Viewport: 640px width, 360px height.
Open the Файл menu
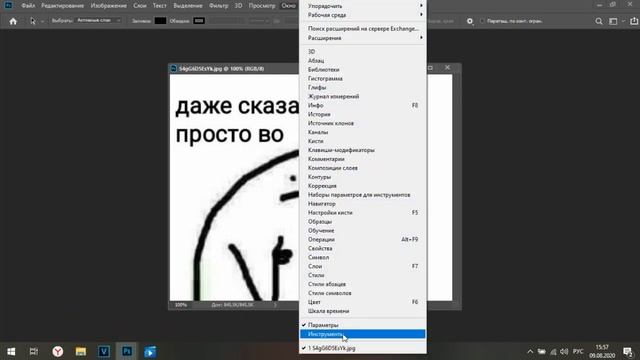coord(28,6)
